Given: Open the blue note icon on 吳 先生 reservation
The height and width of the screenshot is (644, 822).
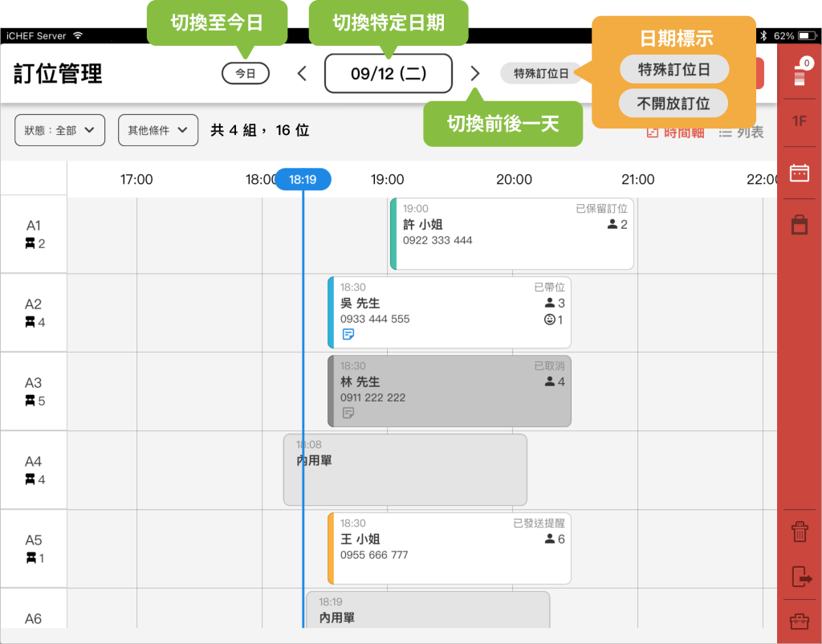Looking at the screenshot, I should click(x=348, y=334).
